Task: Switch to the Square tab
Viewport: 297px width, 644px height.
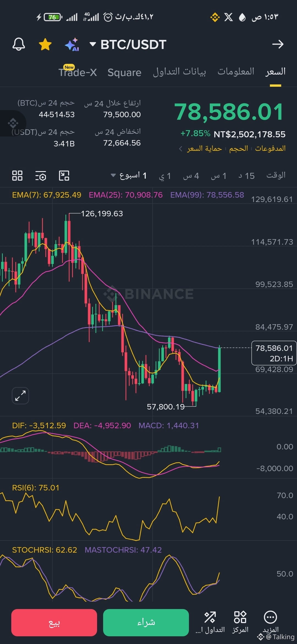Action: tap(124, 72)
